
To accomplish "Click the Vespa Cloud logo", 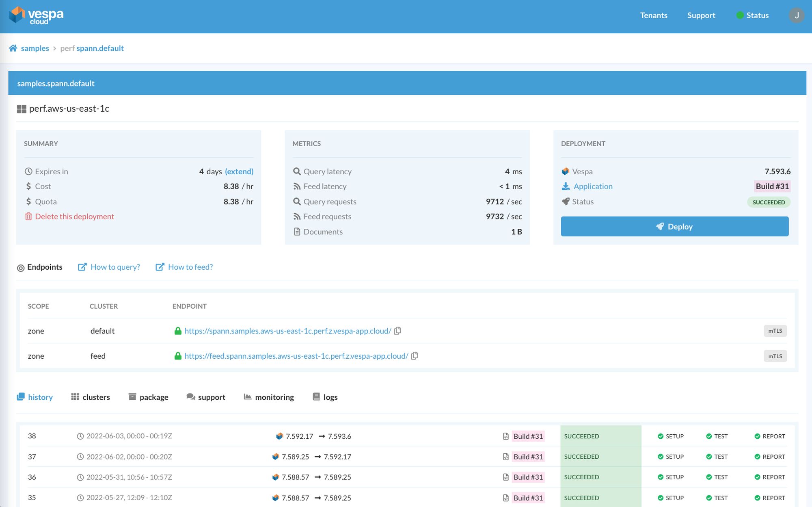I will [36, 15].
